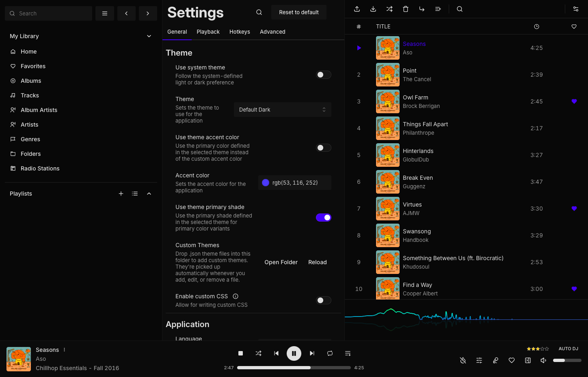The height and width of the screenshot is (377, 588).
Task: Click the playback progress seek bar
Action: (x=294, y=368)
